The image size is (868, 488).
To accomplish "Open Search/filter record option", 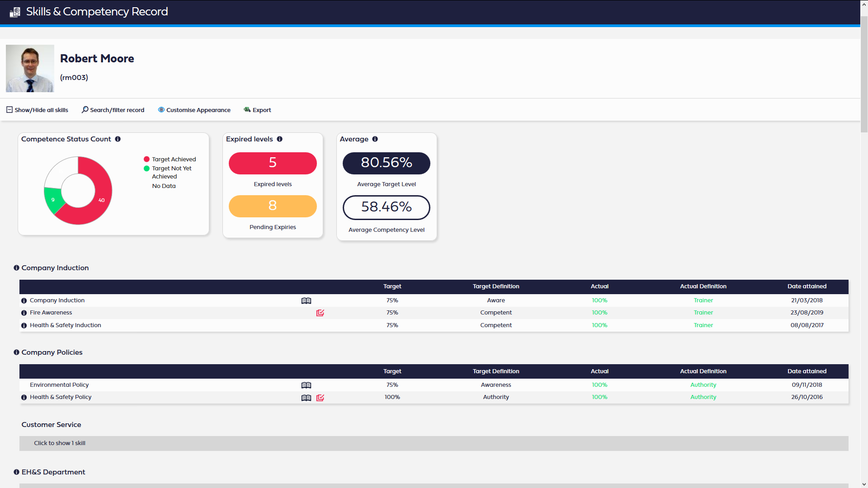I will pyautogui.click(x=113, y=110).
